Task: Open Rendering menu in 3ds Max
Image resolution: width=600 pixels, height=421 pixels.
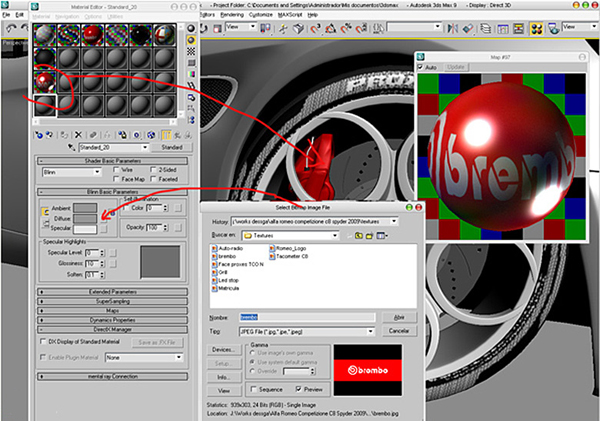Action: click(x=232, y=15)
